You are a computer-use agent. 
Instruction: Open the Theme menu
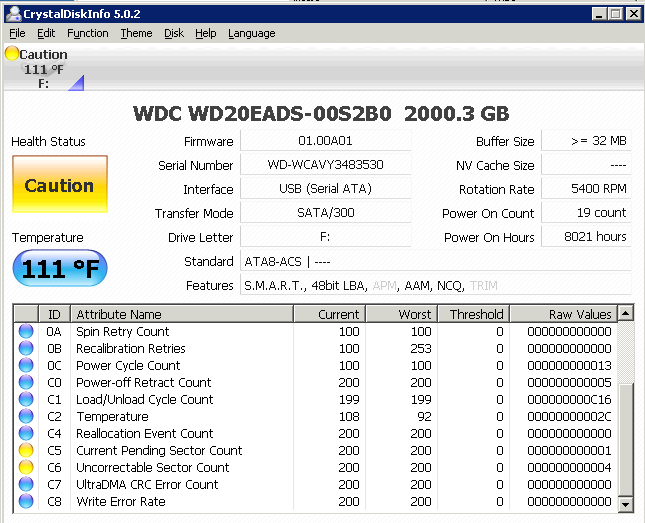coord(136,33)
